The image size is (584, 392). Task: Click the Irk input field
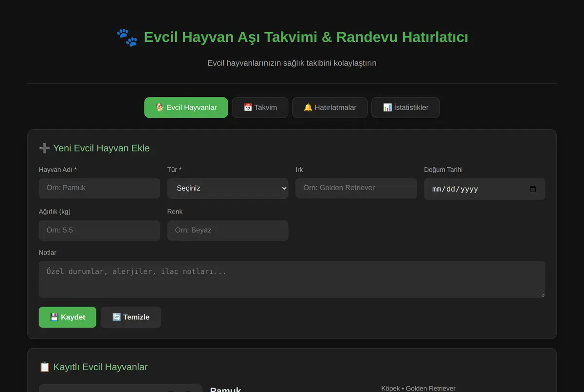point(356,188)
